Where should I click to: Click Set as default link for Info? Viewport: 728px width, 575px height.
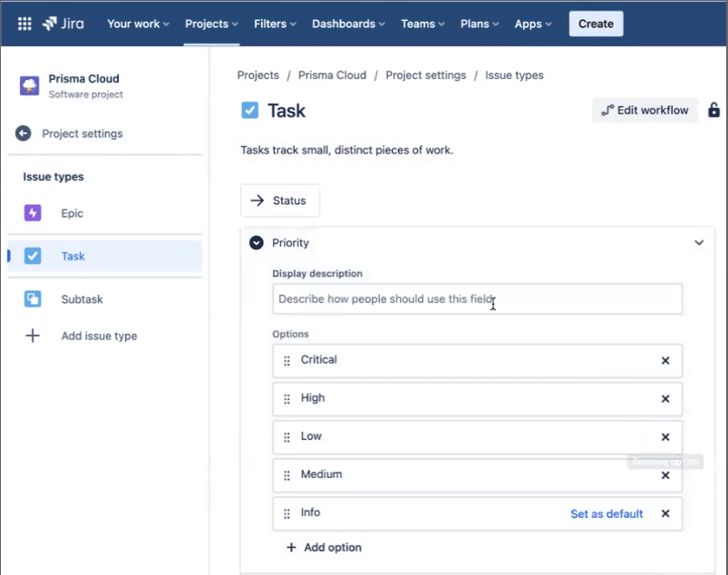pos(607,513)
